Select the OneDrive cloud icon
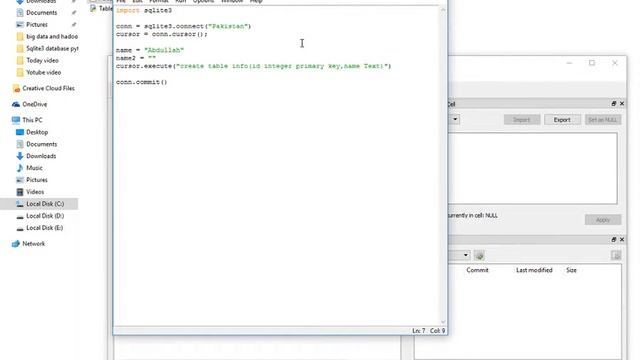640x360 pixels. tap(16, 104)
